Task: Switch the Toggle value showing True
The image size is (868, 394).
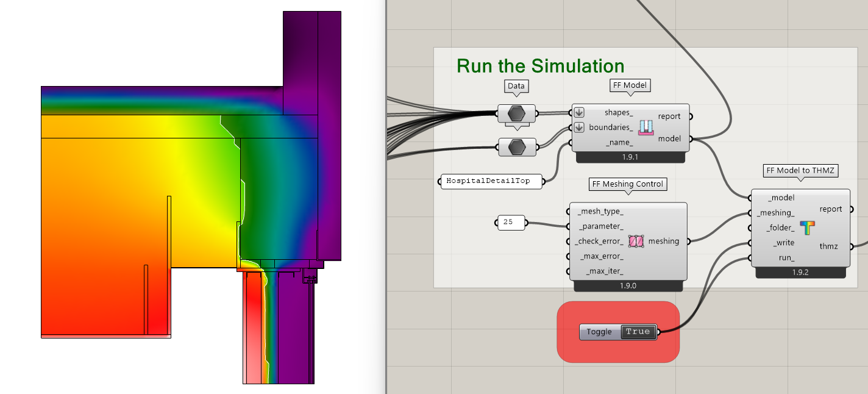Action: [638, 332]
